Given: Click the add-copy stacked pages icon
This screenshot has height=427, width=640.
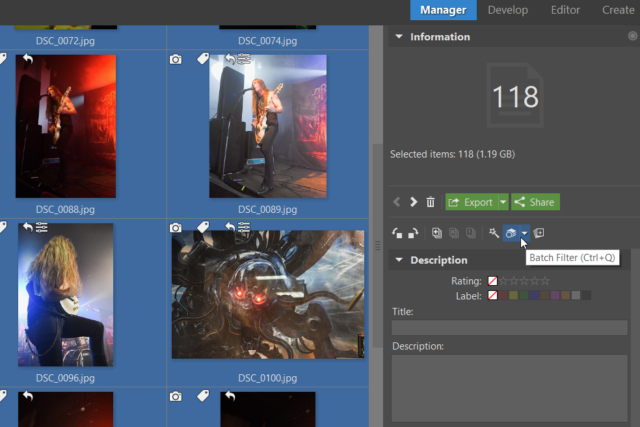Looking at the screenshot, I should [437, 233].
